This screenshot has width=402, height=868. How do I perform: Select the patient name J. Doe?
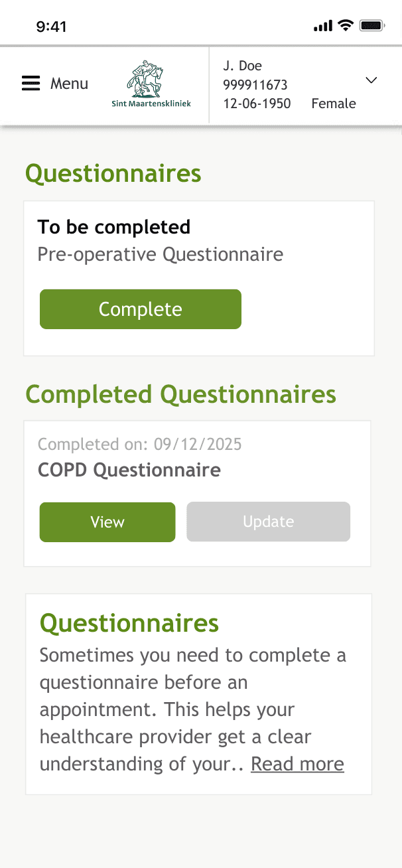click(242, 66)
